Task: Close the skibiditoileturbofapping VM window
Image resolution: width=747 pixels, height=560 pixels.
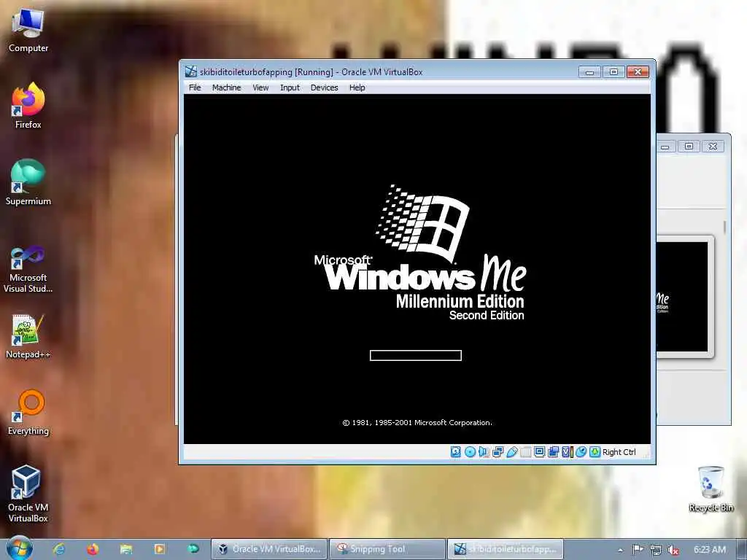Action: (x=638, y=72)
